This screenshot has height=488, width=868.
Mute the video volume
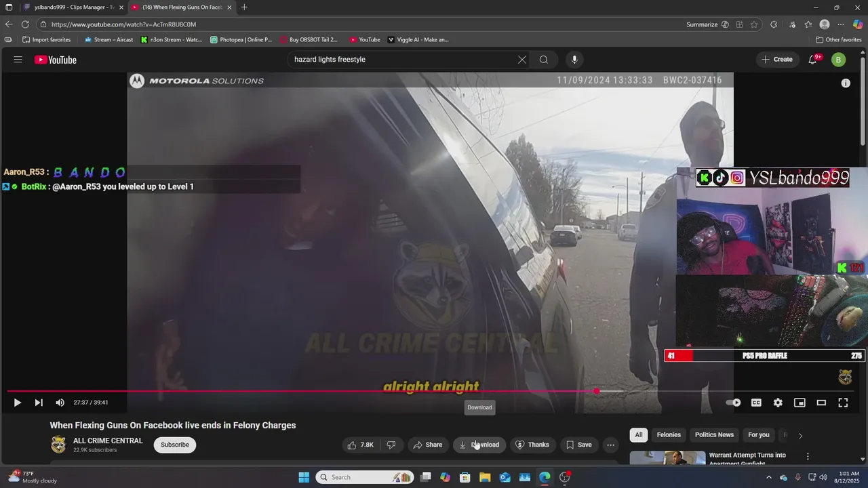[x=60, y=403]
